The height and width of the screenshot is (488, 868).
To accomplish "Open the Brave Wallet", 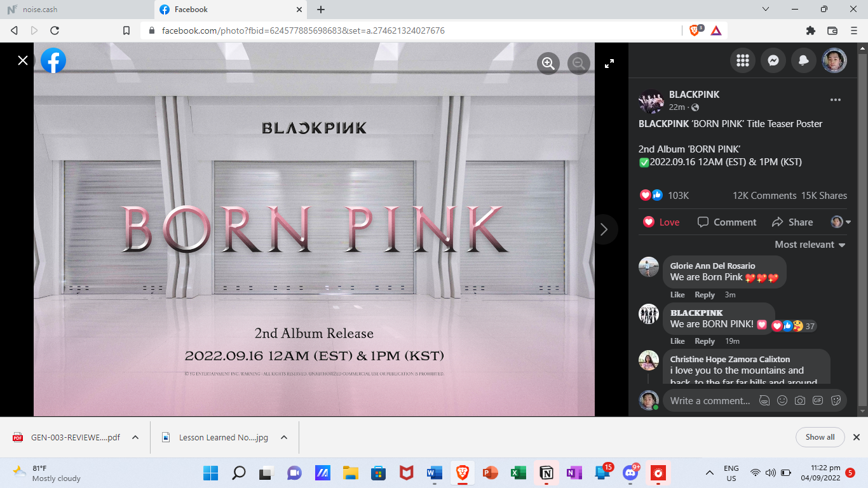I will coord(832,30).
